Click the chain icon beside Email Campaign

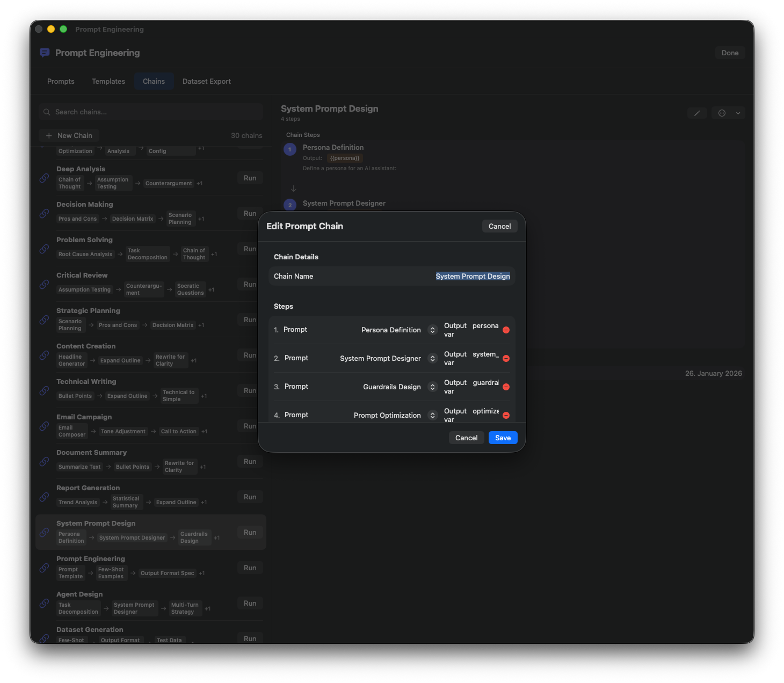click(45, 426)
